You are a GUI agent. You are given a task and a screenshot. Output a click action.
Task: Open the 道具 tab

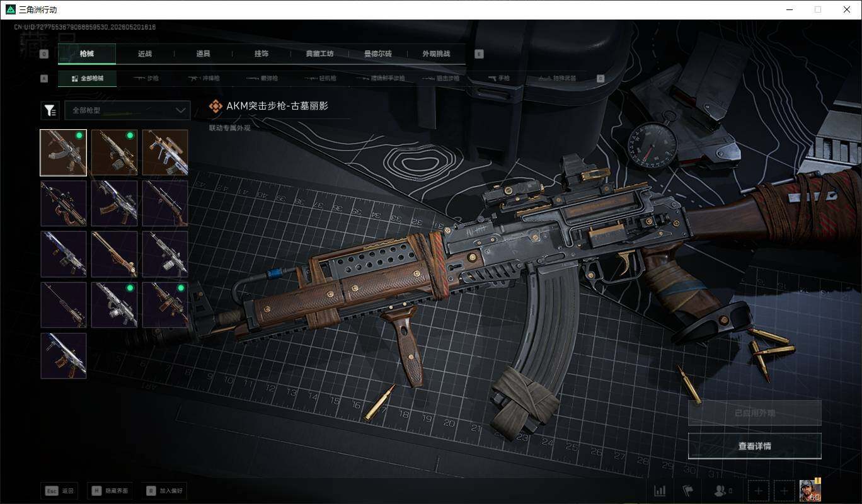click(x=203, y=54)
